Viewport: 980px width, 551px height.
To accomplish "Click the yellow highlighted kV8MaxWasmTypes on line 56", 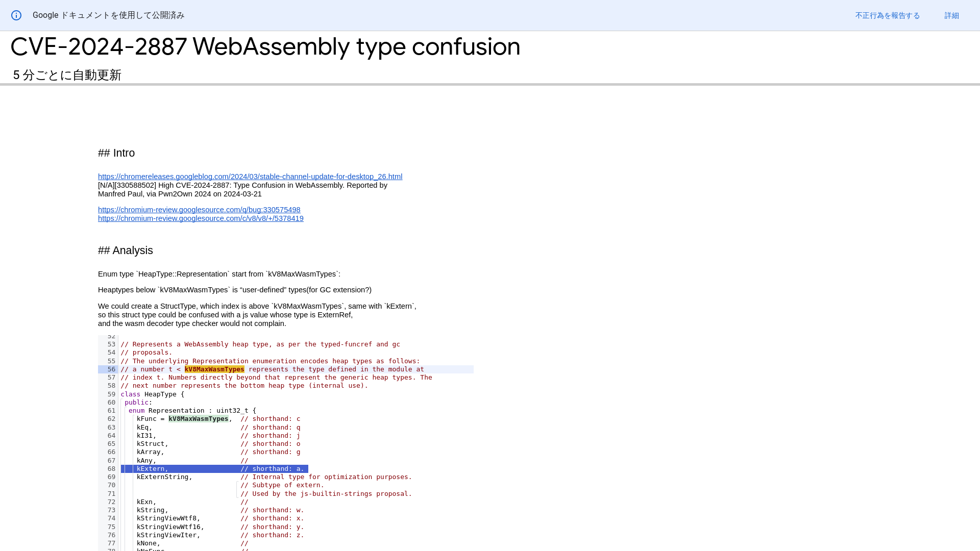I will [x=214, y=369].
